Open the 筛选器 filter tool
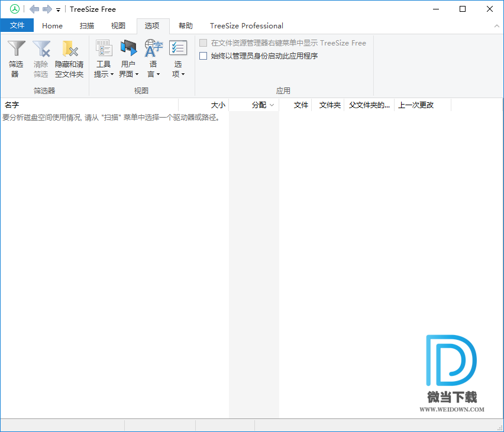 click(x=16, y=59)
